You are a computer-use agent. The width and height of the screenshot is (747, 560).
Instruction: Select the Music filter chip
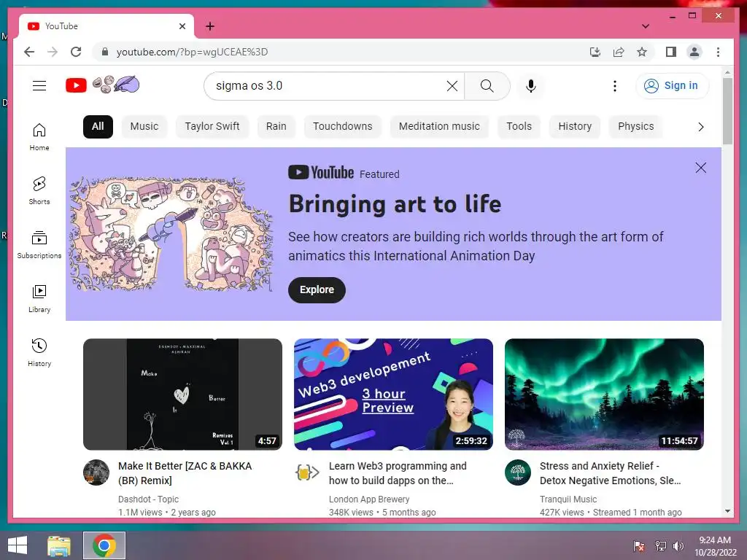click(144, 127)
